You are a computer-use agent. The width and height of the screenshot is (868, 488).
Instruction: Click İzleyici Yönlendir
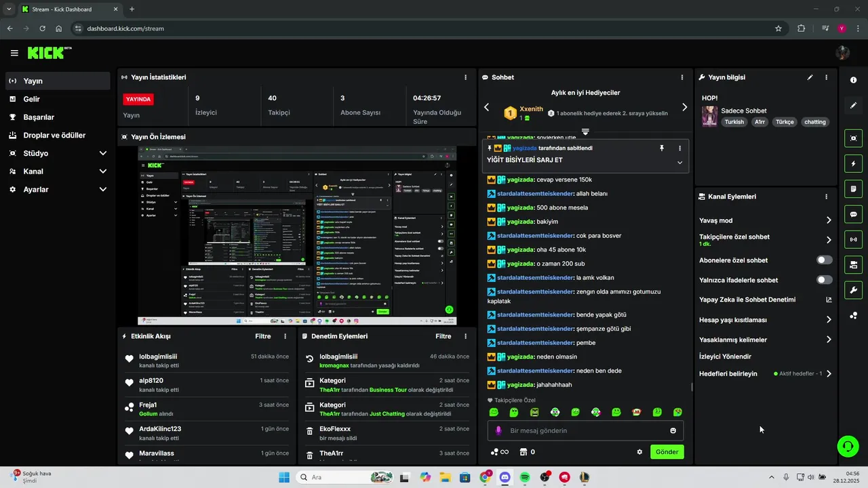click(725, 357)
